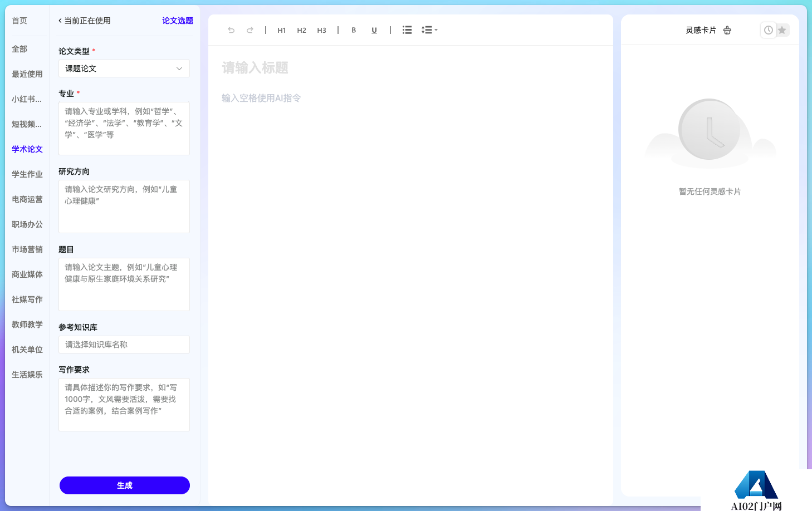
Task: Click the 题目 input field
Action: tap(124, 284)
